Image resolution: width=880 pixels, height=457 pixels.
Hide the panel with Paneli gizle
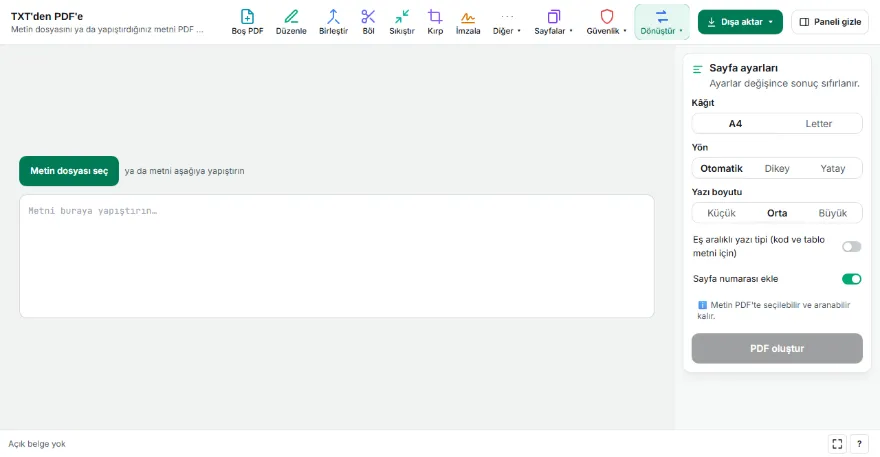830,22
